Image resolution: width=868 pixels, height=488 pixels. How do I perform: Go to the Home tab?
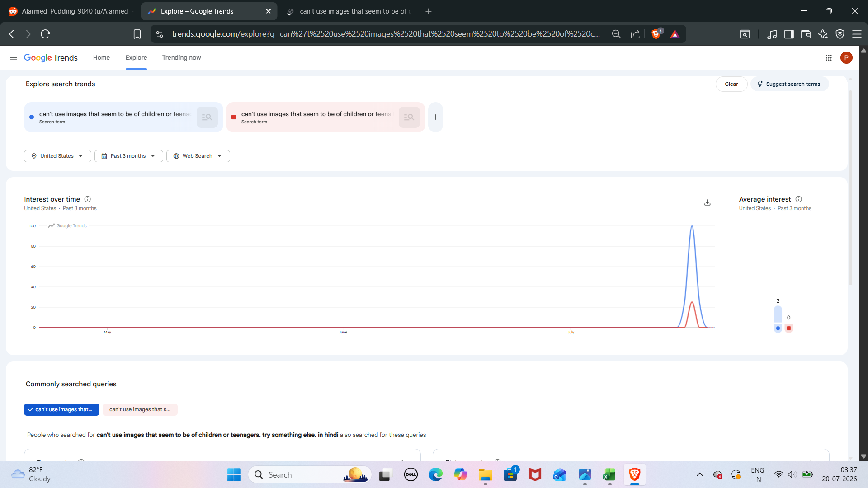tap(101, 58)
